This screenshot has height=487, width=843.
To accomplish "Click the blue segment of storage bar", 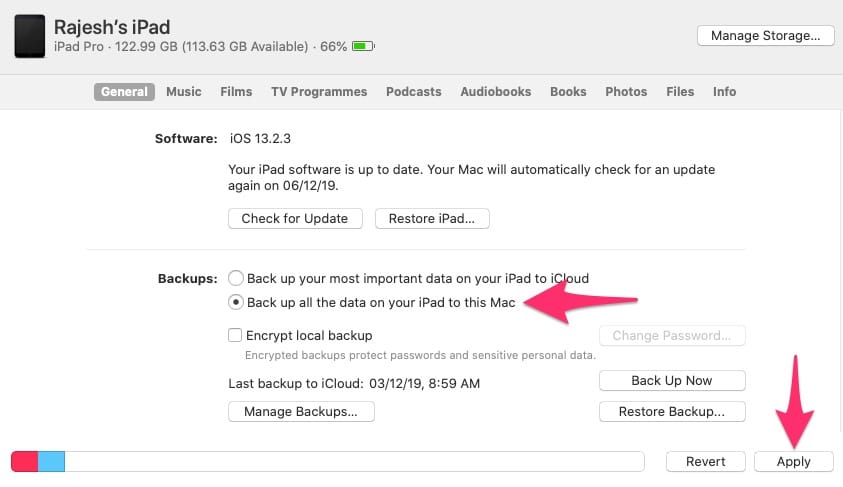I will click(51, 461).
